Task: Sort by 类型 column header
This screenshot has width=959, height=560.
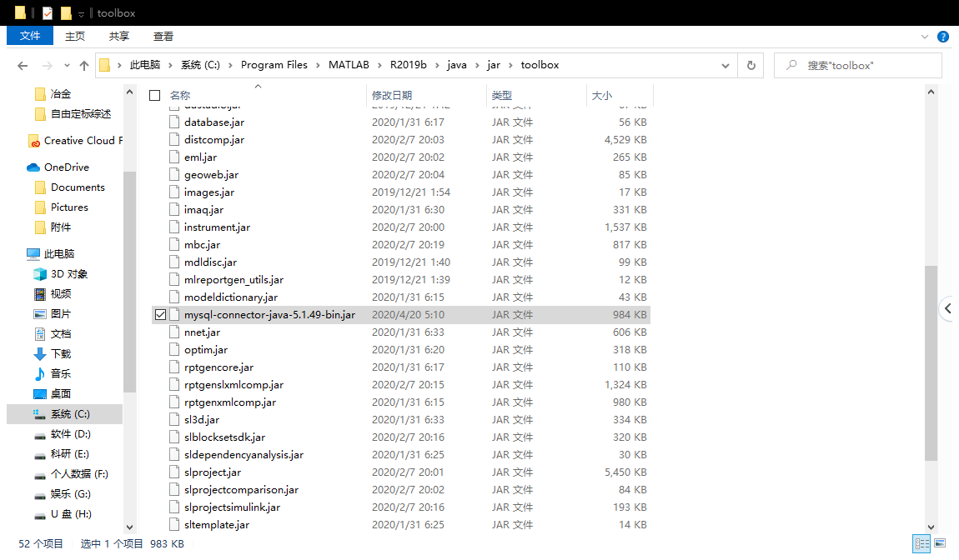Action: pyautogui.click(x=501, y=95)
